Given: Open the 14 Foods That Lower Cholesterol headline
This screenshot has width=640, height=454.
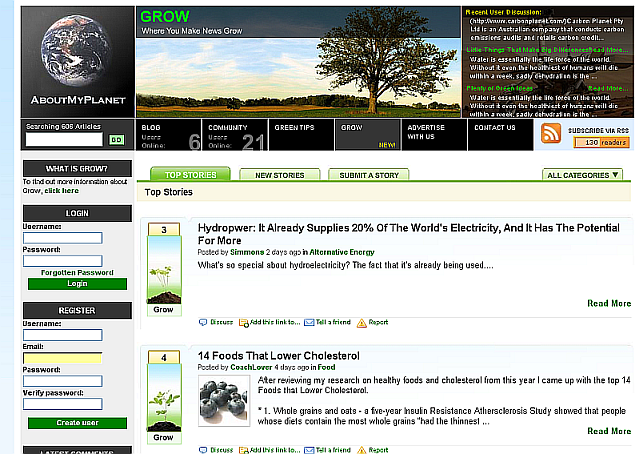Looking at the screenshot, I should point(279,356).
